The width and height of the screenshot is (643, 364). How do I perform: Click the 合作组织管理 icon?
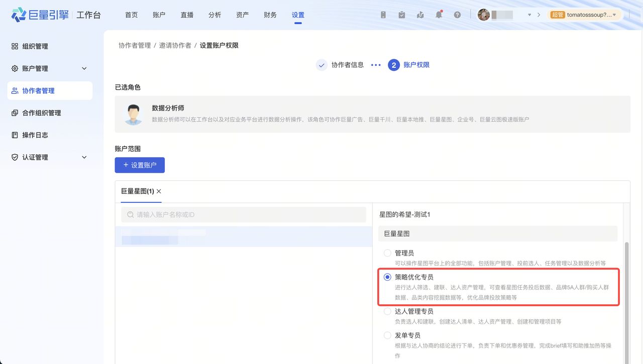click(15, 113)
